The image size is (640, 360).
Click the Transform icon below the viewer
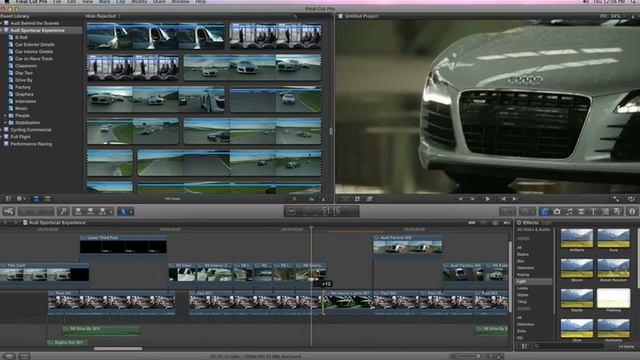coord(345,199)
